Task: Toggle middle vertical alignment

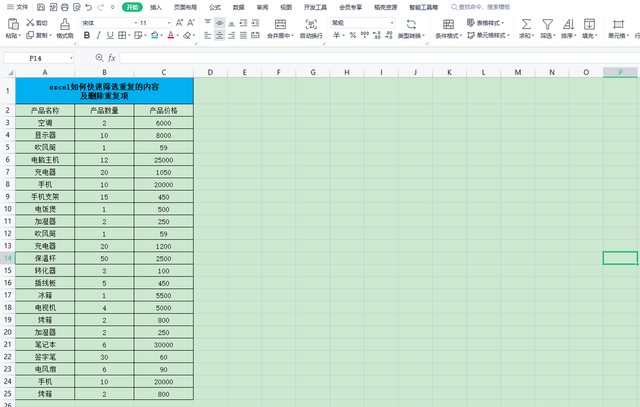Action: point(220,22)
